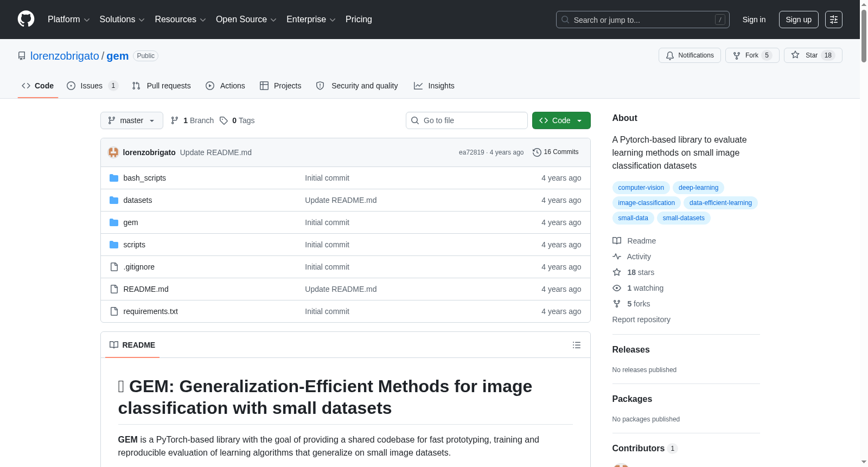Viewport: 868px width, 467px height.
Task: Click the Sign up button
Action: click(799, 20)
